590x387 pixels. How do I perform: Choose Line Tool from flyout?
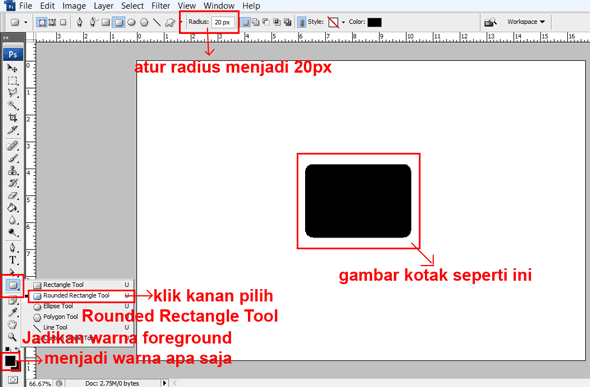coord(81,327)
